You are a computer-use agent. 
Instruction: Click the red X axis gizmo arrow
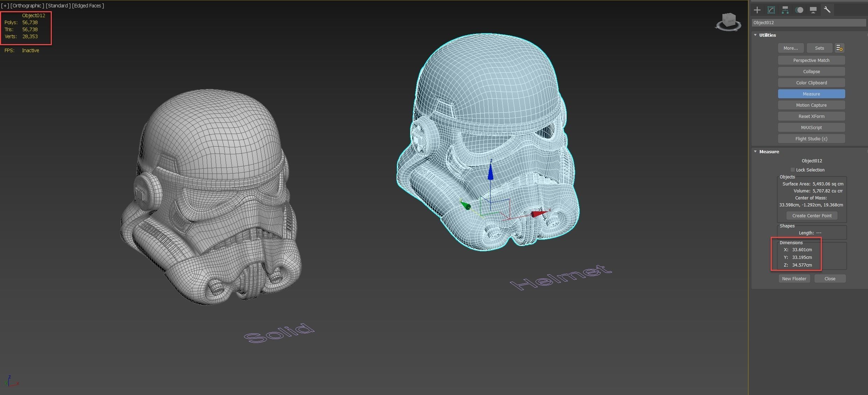[539, 213]
